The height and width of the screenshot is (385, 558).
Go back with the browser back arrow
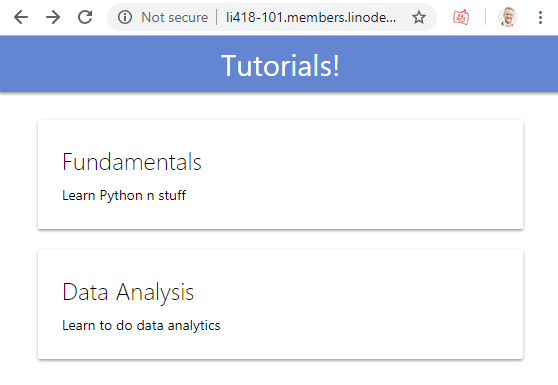pos(21,17)
